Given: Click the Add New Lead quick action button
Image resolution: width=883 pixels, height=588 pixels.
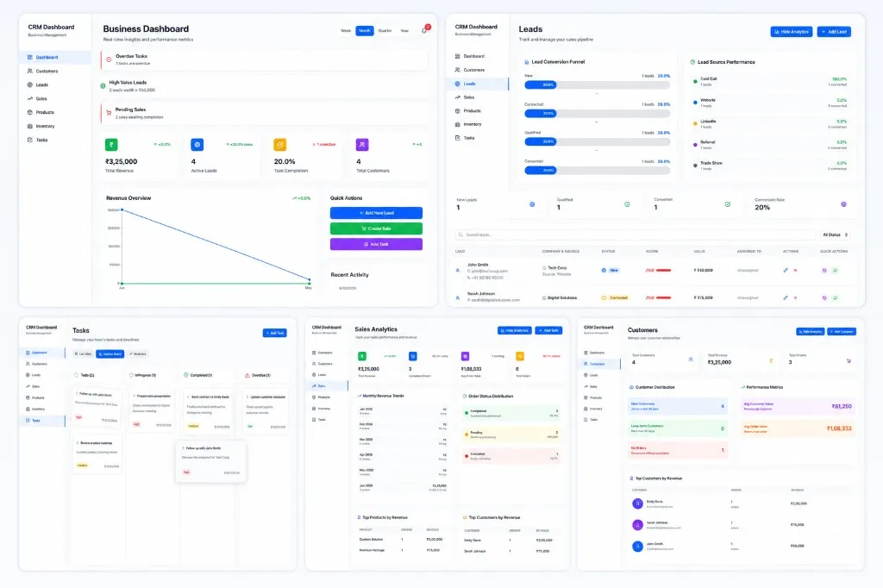Looking at the screenshot, I should pyautogui.click(x=376, y=213).
